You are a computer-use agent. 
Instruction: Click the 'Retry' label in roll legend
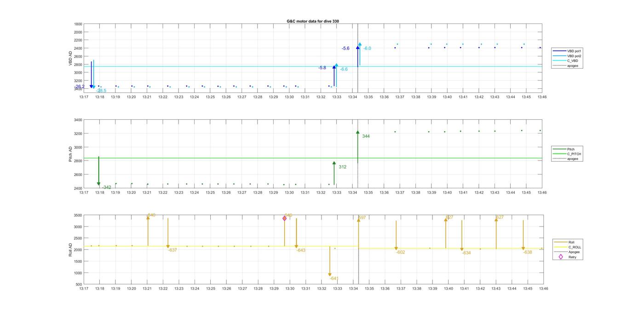tap(573, 257)
